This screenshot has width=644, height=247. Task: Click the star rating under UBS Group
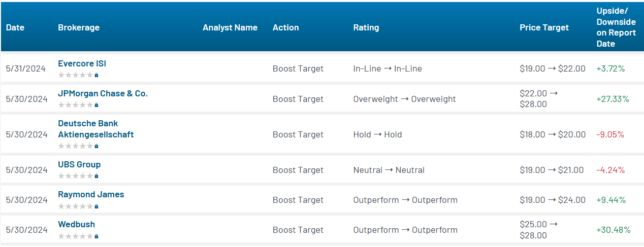point(76,176)
